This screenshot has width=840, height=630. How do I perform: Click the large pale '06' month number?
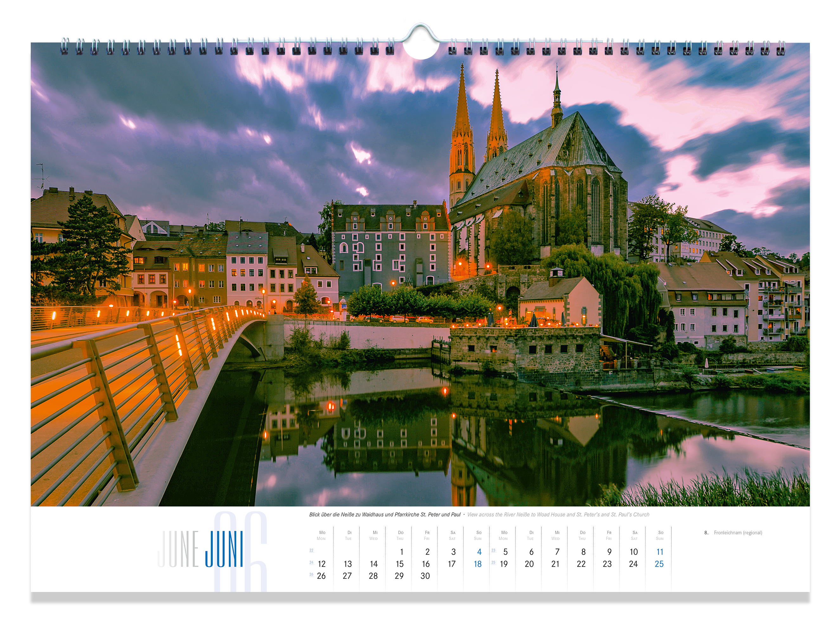pyautogui.click(x=240, y=551)
